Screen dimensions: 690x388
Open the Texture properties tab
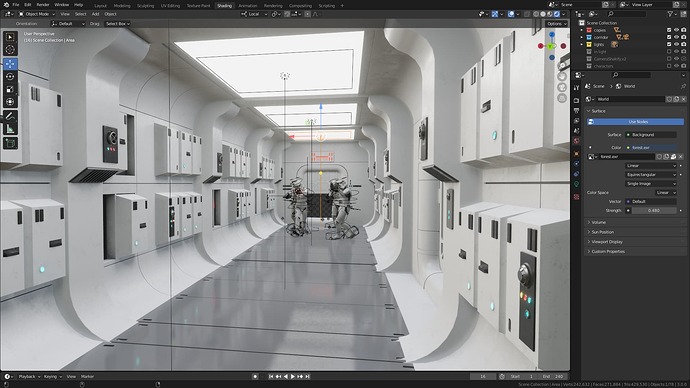click(x=576, y=197)
